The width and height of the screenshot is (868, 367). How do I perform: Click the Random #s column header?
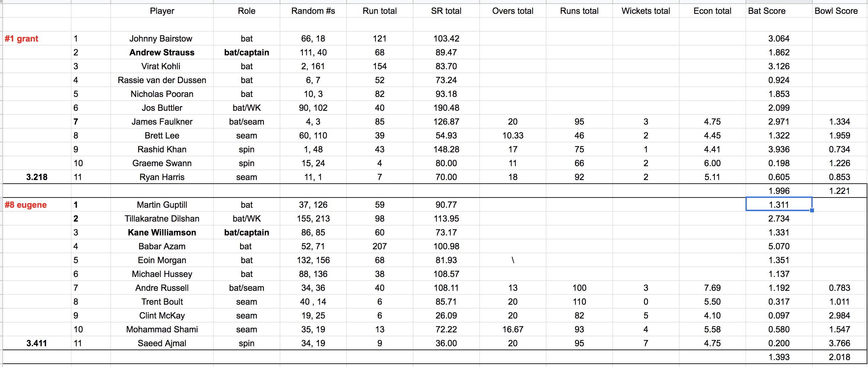tap(313, 11)
